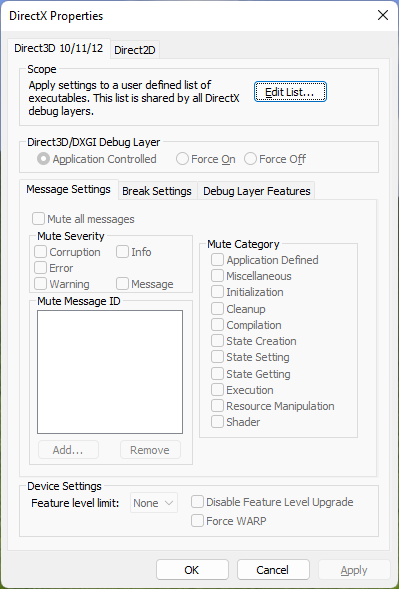Enable Disable Feature Level Upgrade checkbox
This screenshot has width=399, height=589.
272,502
